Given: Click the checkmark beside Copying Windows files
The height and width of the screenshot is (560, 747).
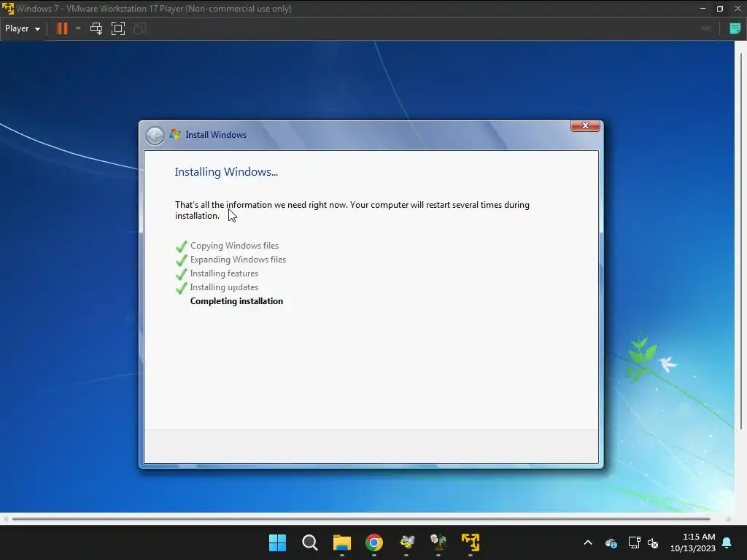Looking at the screenshot, I should 181,246.
